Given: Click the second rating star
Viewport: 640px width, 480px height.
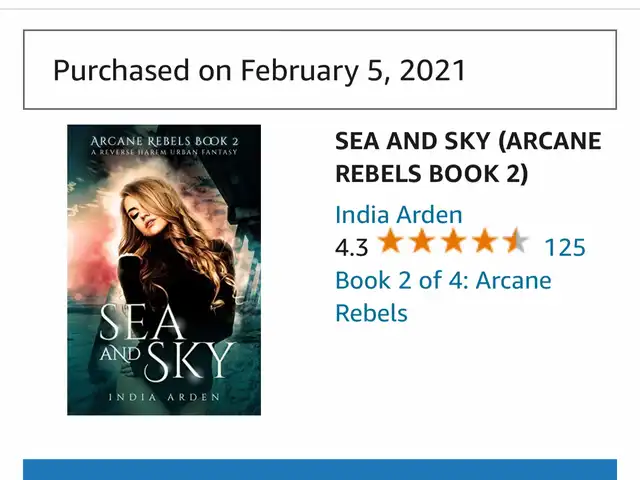Looking at the screenshot, I should 422,244.
